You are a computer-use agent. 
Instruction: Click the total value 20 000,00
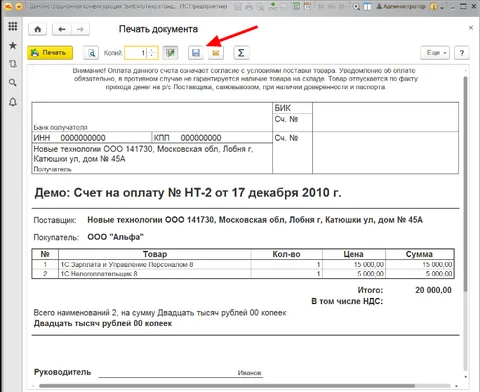click(433, 290)
